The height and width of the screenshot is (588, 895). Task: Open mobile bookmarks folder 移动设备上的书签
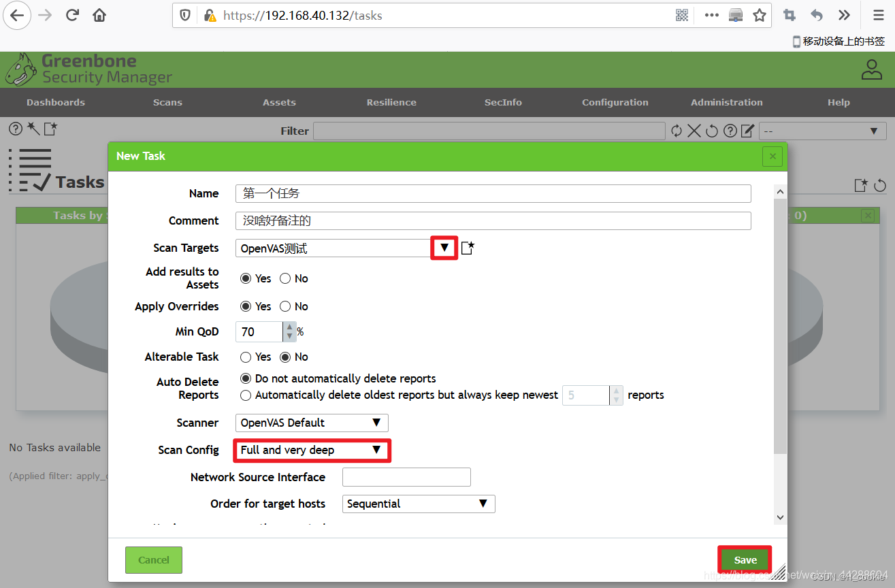tap(839, 42)
